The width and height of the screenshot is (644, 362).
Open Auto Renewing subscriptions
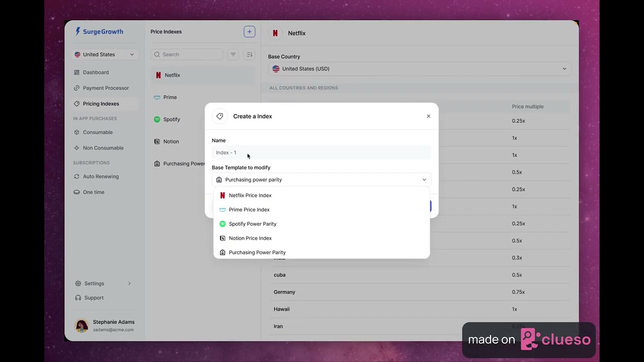(101, 176)
